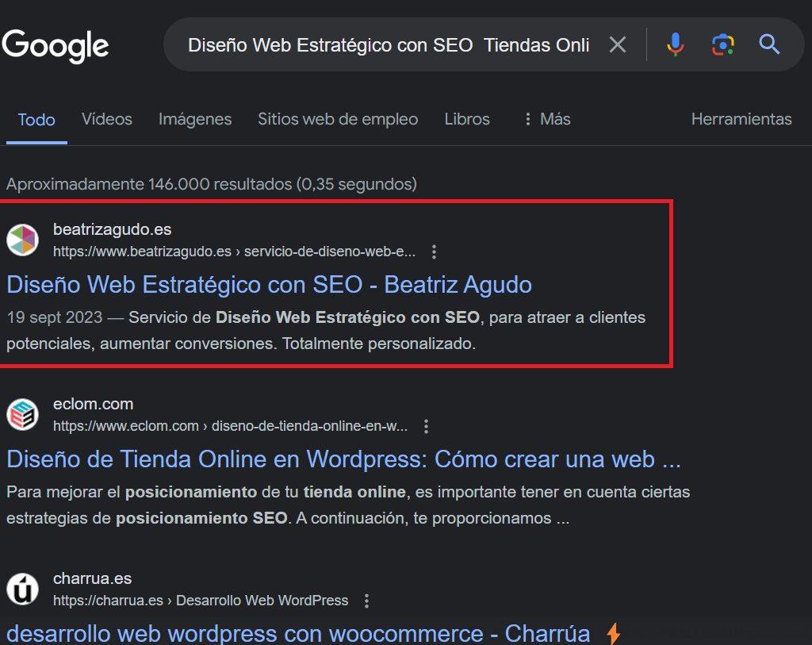Click the eclom.com site favicon
The height and width of the screenshot is (645, 812).
[23, 414]
